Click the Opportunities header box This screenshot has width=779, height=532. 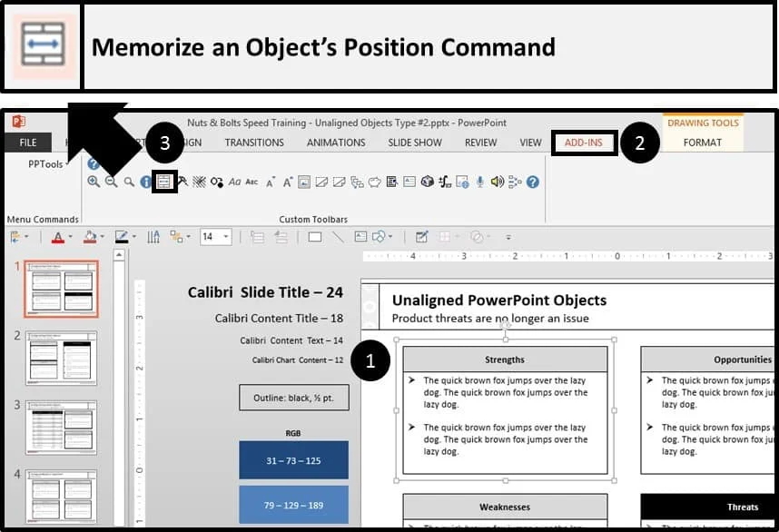[x=707, y=360]
